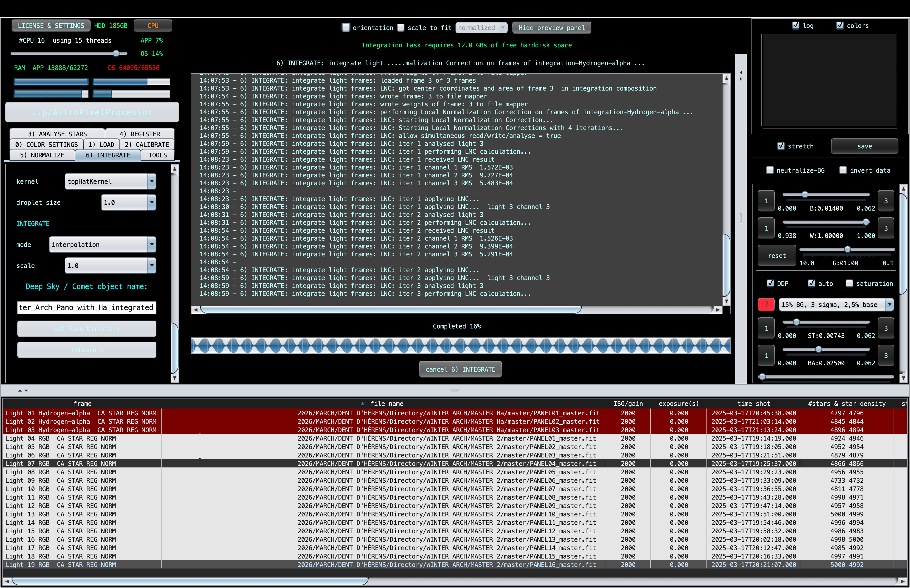
Task: Click the left-pointing collapse arrow beside preview panel
Action: (741, 73)
